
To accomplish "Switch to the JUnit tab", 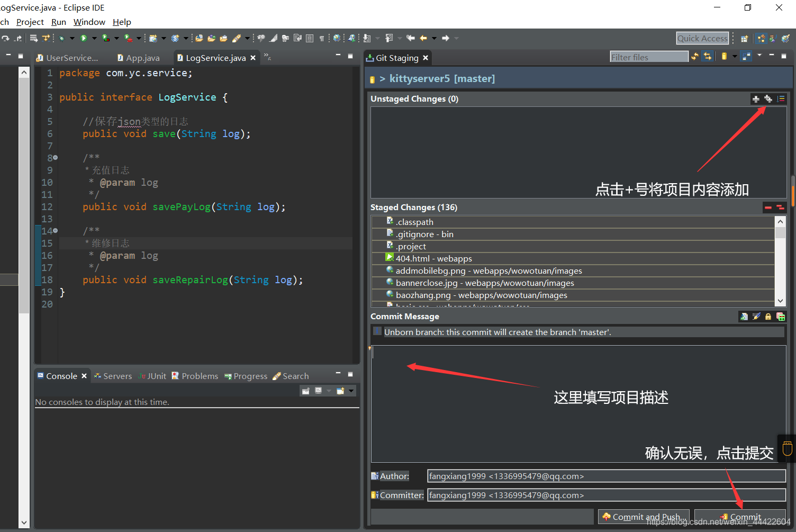I will 152,376.
